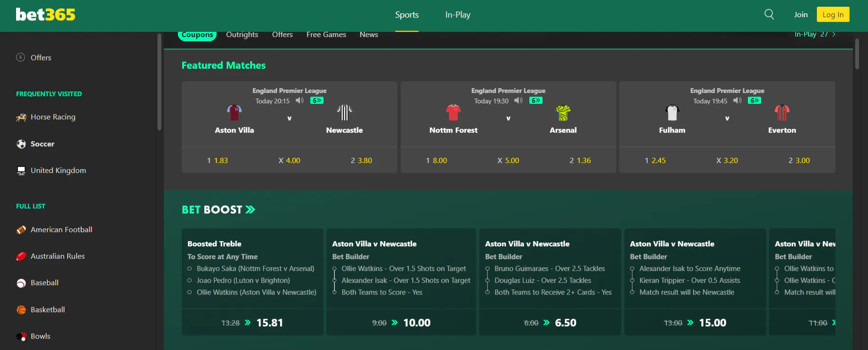Bet on Aston Villa win at 1.83
Image resolution: width=868 pixels, height=350 pixels.
(218, 161)
